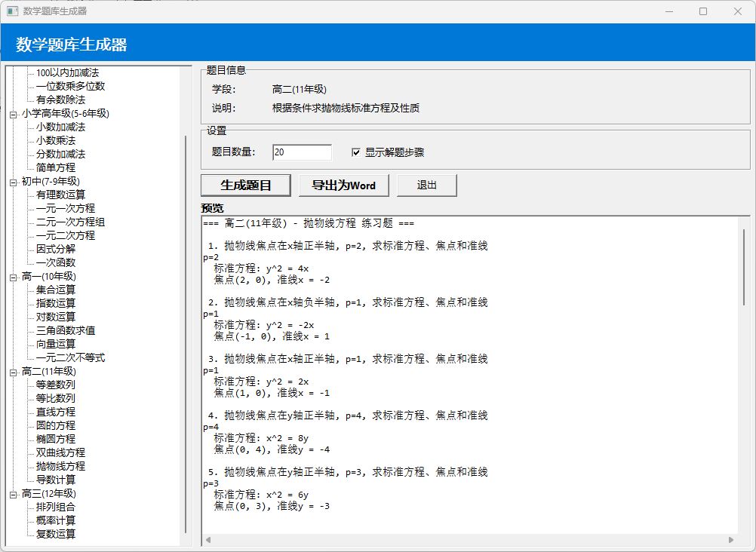Image resolution: width=756 pixels, height=552 pixels.
Task: Select 直线方程 topic
Action: (56, 412)
